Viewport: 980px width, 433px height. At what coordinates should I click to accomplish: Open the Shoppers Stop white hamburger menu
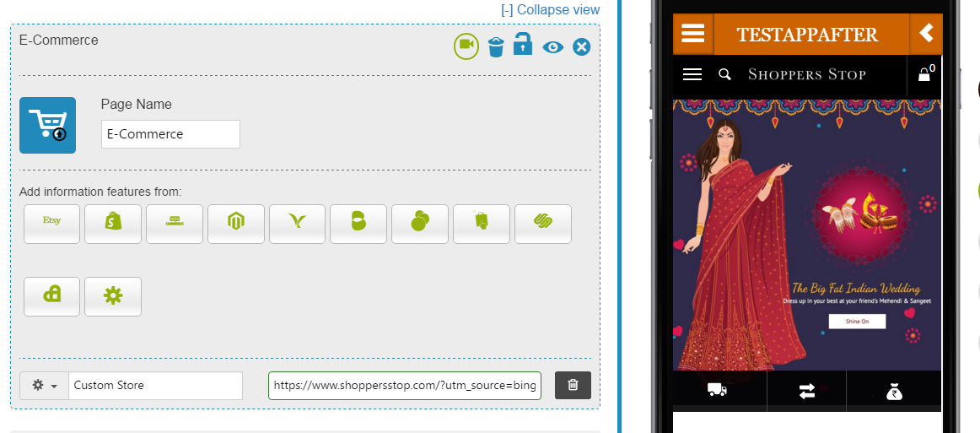tap(692, 74)
